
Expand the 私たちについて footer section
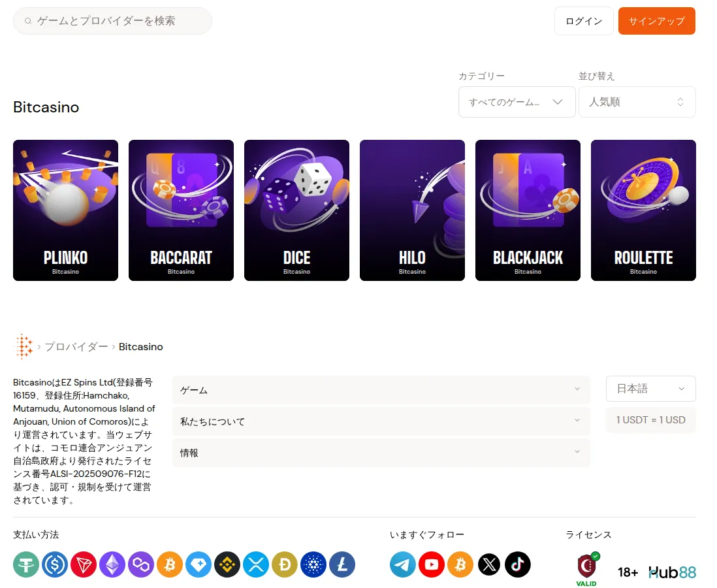381,421
